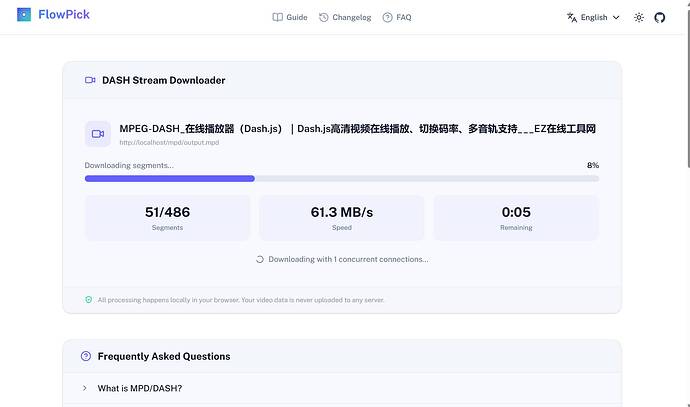This screenshot has width=690, height=407.
Task: Click the book icon next to Guide
Action: pos(278,17)
